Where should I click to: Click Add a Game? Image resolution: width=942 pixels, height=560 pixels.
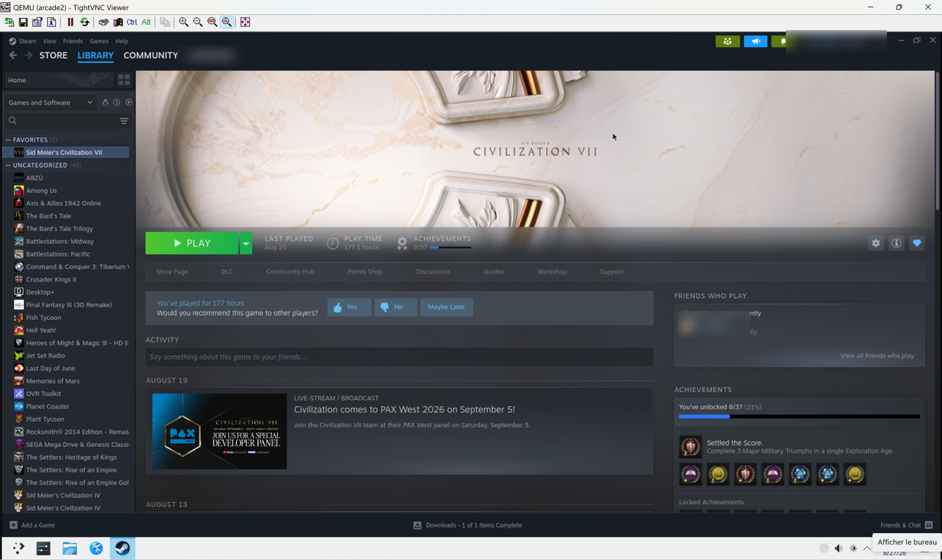point(32,525)
